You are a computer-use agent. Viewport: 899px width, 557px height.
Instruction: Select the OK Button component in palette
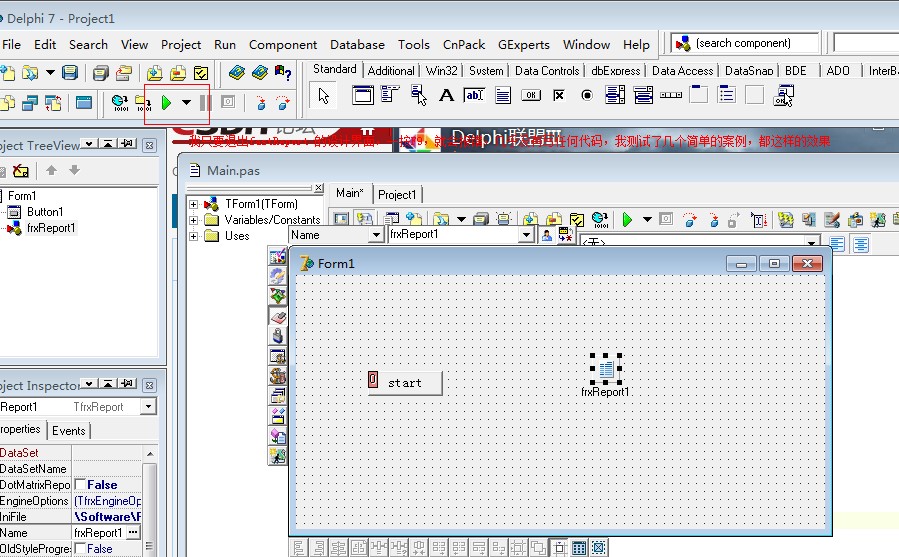tap(531, 95)
